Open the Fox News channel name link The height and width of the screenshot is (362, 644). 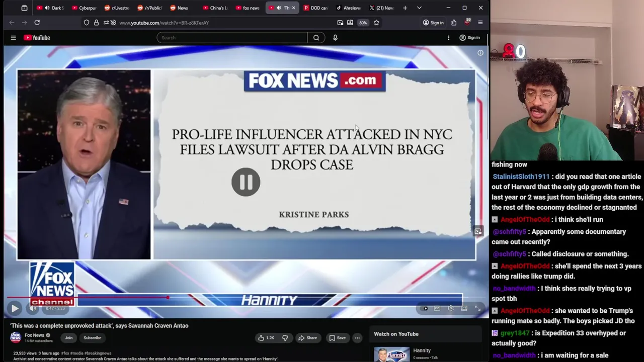tap(35, 335)
